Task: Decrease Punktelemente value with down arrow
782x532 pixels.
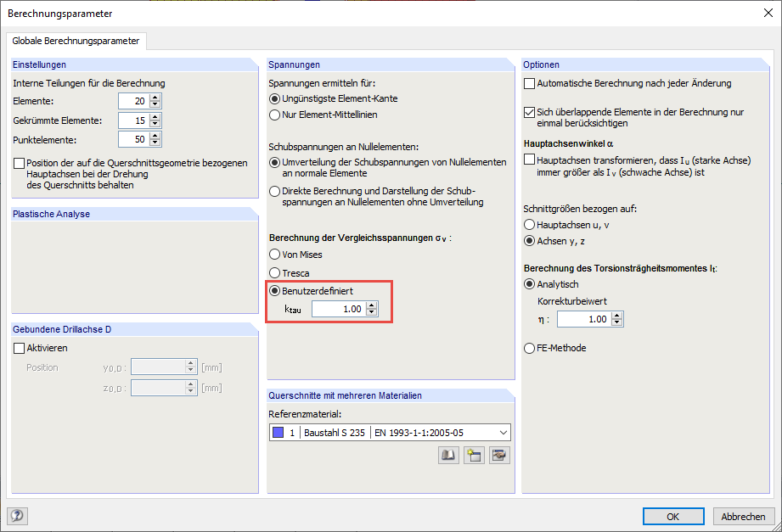Action: tap(155, 143)
